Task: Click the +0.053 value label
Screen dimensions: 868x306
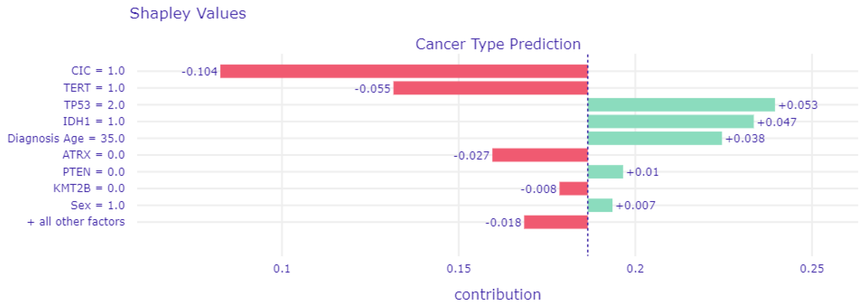Action: [x=798, y=105]
